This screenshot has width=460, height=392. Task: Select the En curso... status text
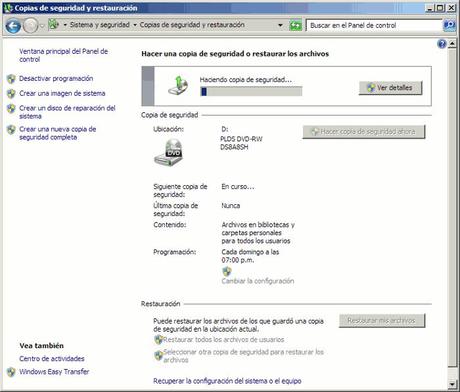click(x=238, y=187)
